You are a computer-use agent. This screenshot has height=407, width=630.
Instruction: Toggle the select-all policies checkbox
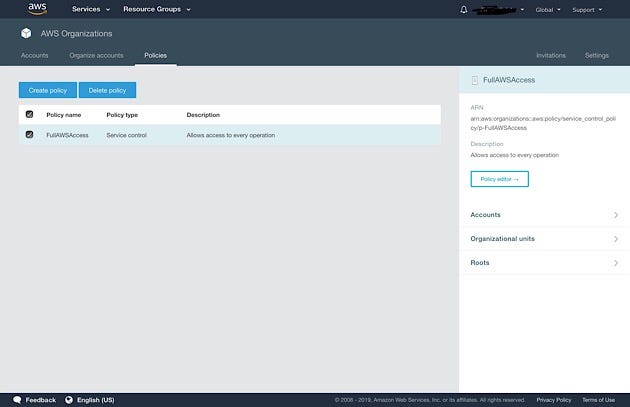point(29,115)
